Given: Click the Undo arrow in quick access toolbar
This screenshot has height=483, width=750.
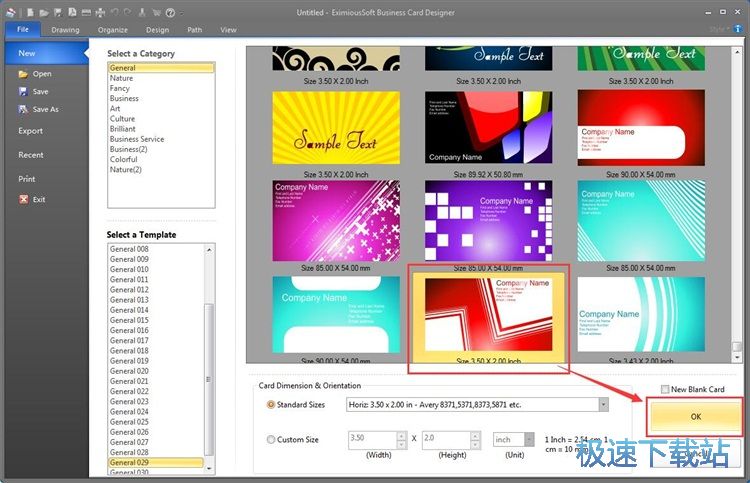Looking at the screenshot, I should pos(114,12).
